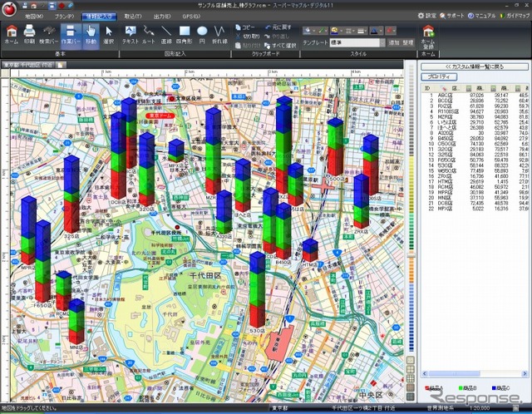The height and width of the screenshot is (414, 532).
Task: Click the blue tag quick access icon
Action: pos(70,6)
